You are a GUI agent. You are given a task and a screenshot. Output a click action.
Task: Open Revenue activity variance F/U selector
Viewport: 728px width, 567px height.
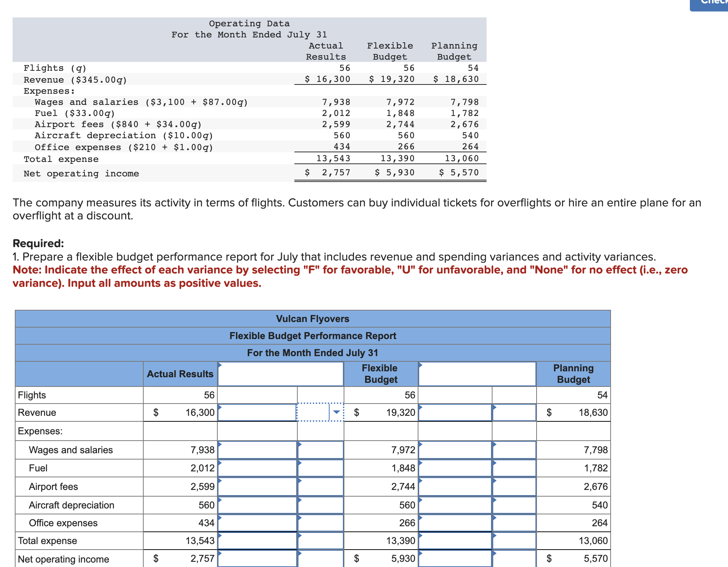point(514,412)
